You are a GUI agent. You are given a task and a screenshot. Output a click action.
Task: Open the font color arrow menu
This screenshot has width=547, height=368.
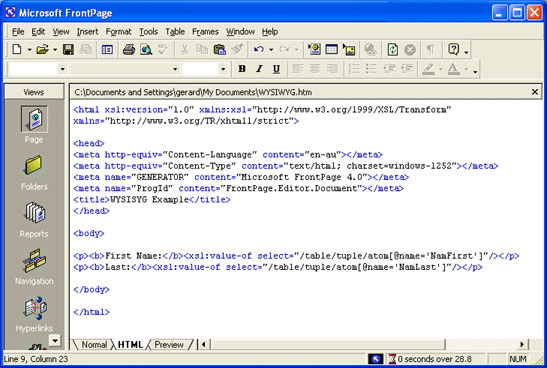click(466, 69)
